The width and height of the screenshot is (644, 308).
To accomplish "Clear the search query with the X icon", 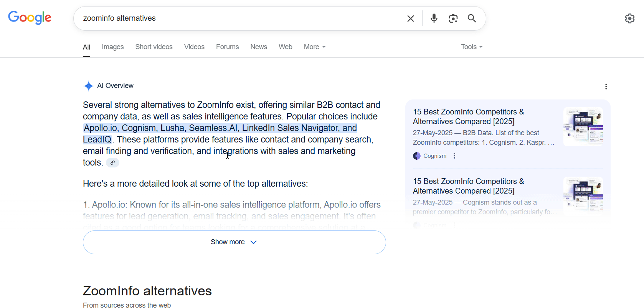I will coord(411,18).
